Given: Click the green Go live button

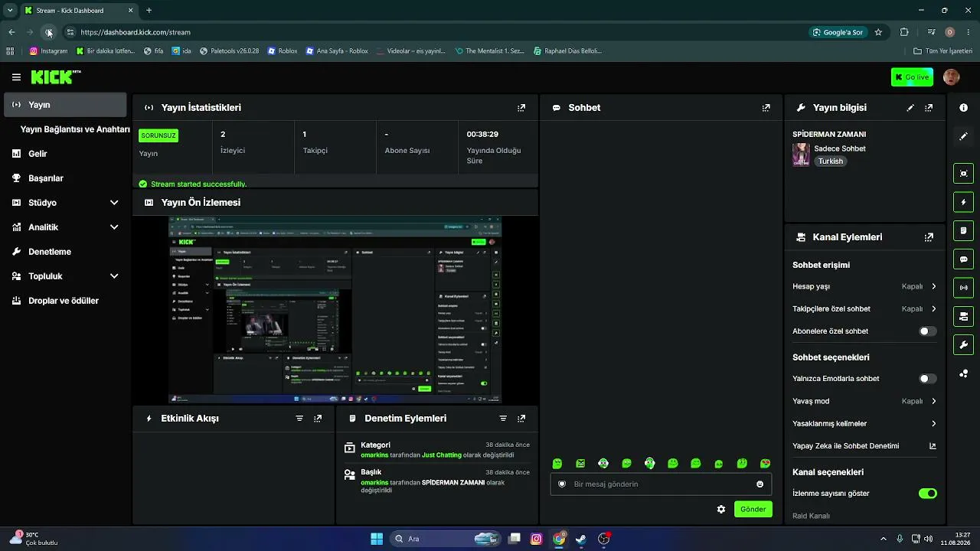Looking at the screenshot, I should [x=912, y=77].
